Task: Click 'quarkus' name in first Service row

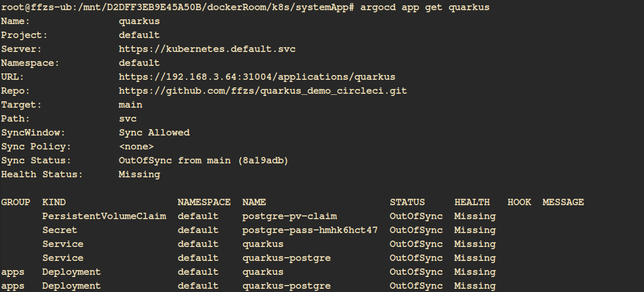Action: click(263, 244)
